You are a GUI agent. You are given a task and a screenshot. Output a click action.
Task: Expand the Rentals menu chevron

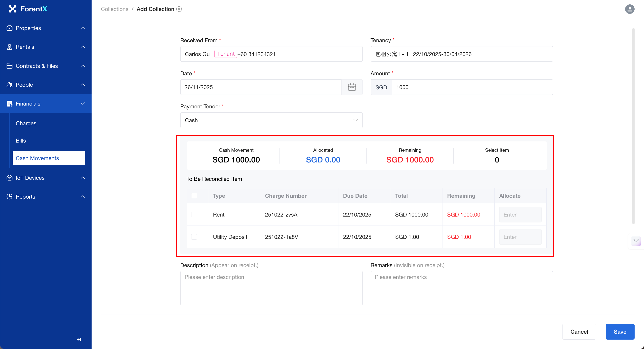click(x=83, y=47)
